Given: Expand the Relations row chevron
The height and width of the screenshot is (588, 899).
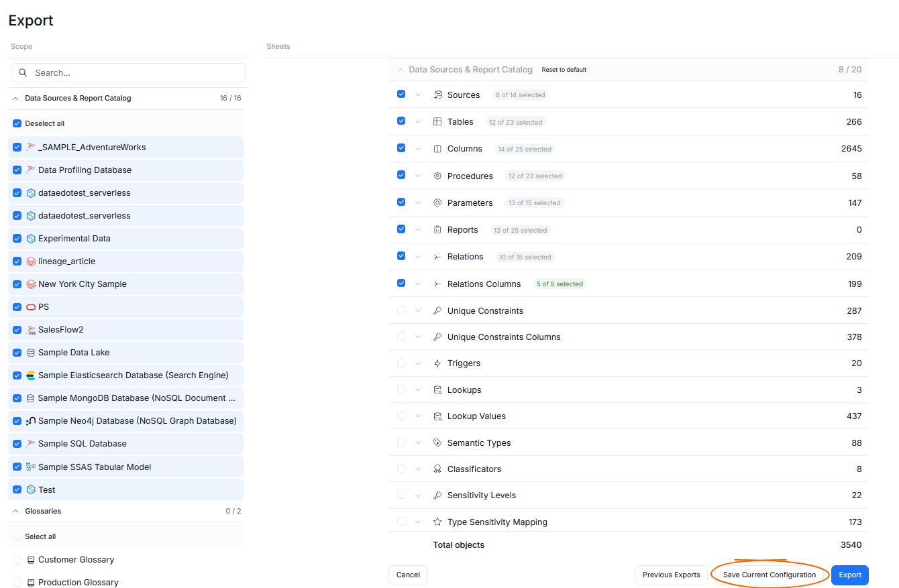Looking at the screenshot, I should tap(418, 257).
